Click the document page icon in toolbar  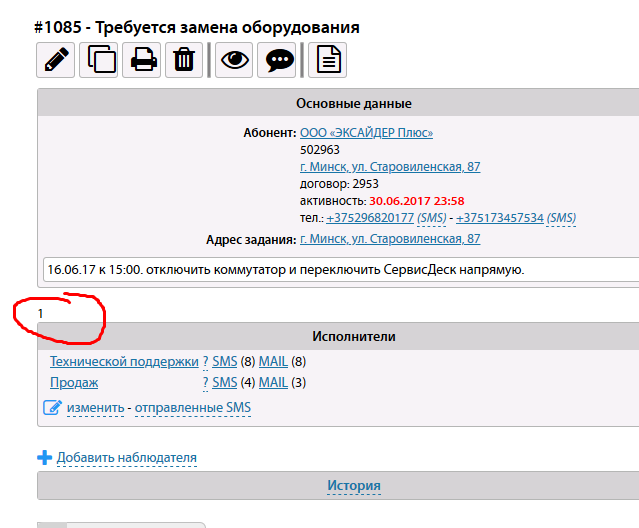point(327,60)
